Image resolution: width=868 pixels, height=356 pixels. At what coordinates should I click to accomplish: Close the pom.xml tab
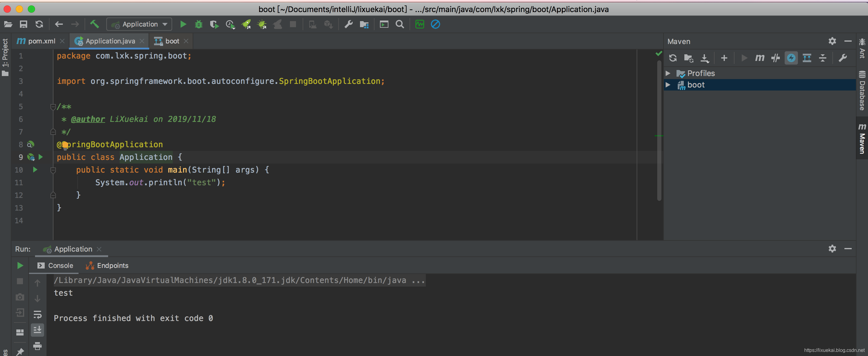tap(62, 41)
